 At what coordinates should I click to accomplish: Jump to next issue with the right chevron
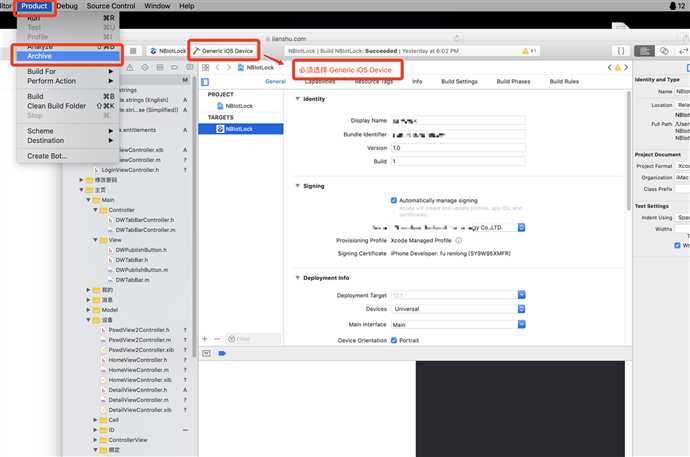tap(626, 68)
